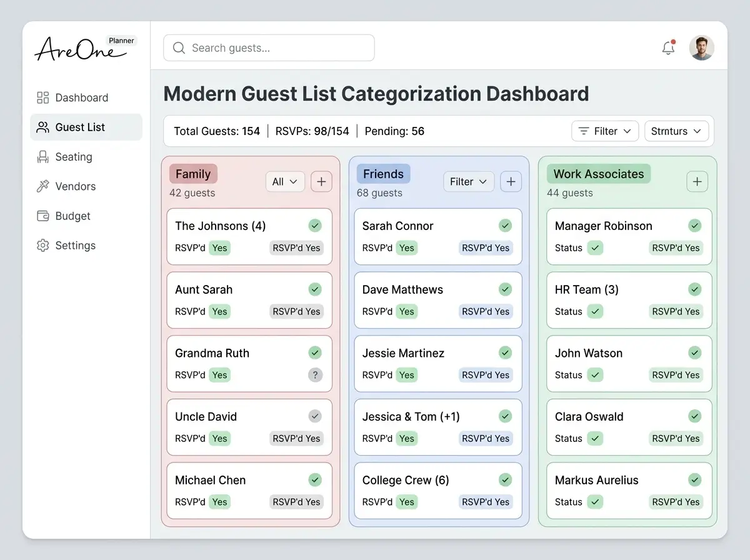Open College Crew (6) guest name
The image size is (750, 560).
[406, 480]
